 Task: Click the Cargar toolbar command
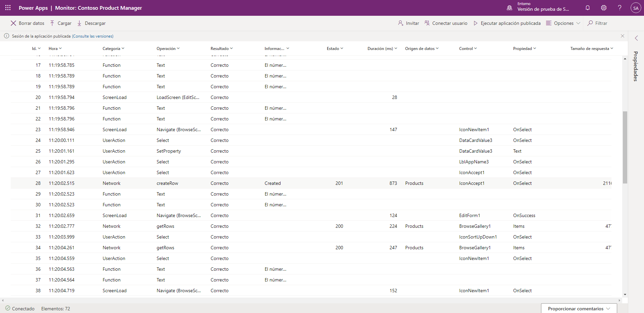click(61, 23)
